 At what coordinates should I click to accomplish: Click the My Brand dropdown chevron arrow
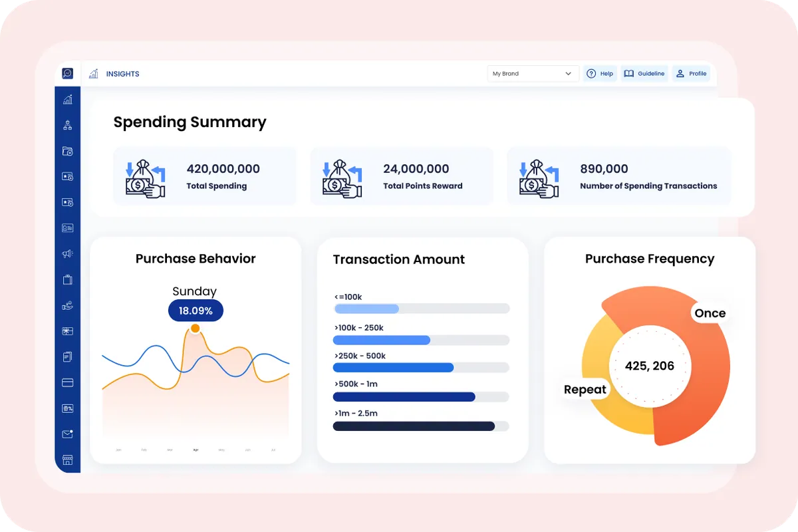click(569, 74)
